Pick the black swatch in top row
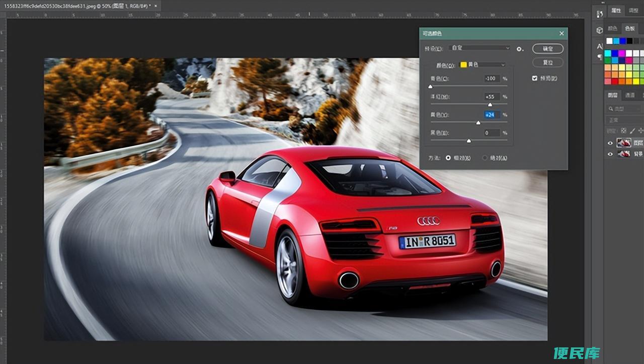This screenshot has height=364, width=644. pyautogui.click(x=629, y=41)
